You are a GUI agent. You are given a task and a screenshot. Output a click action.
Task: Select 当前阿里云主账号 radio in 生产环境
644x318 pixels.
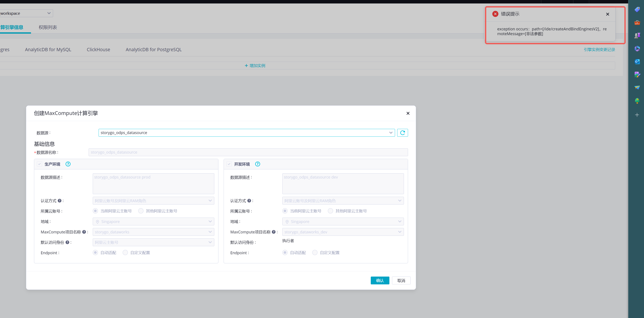95,211
